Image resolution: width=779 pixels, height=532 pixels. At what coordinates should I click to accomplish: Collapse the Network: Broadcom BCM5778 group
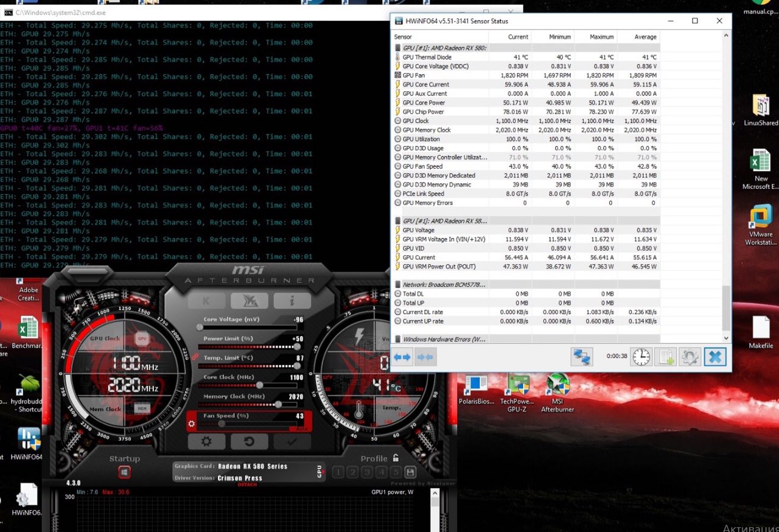coord(526,284)
